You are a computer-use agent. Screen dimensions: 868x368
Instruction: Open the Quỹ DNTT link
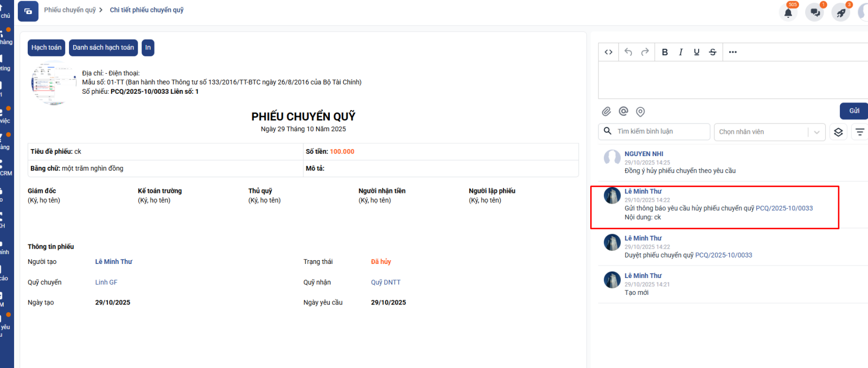386,282
